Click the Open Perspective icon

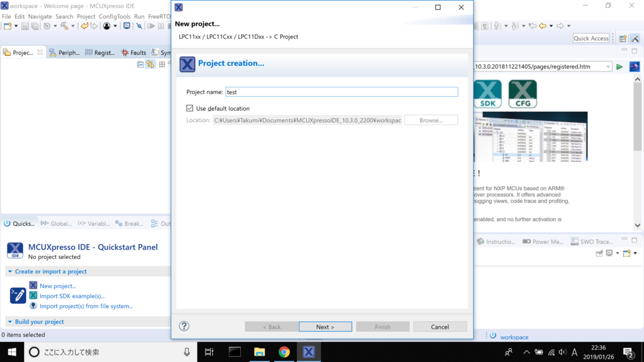coord(623,38)
